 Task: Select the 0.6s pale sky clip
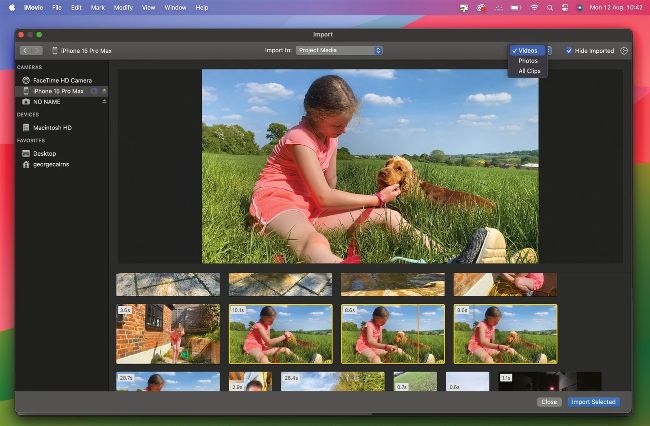(467, 382)
